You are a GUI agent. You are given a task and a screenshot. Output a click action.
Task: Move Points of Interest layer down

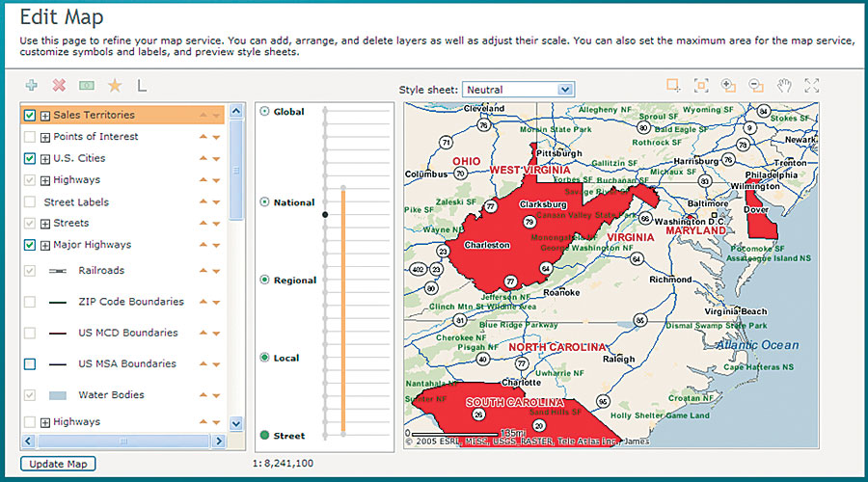(216, 137)
